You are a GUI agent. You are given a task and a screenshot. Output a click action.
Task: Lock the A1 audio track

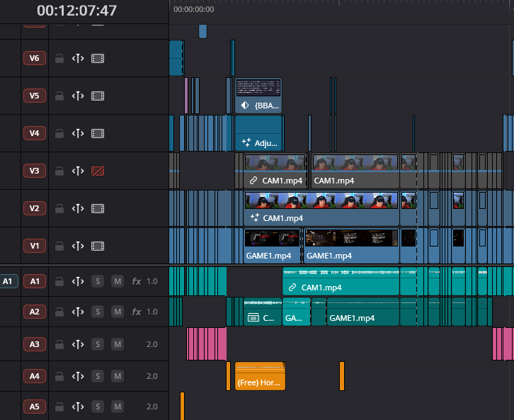(x=59, y=281)
